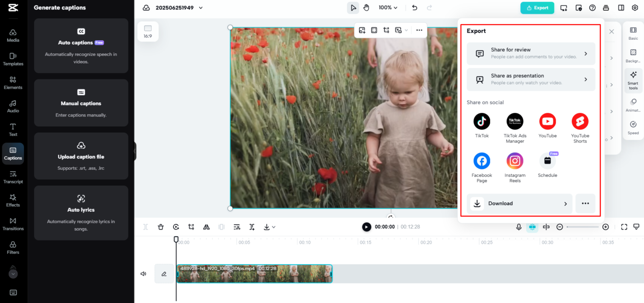
Task: Switch to the Transcript tab
Action: click(x=13, y=177)
